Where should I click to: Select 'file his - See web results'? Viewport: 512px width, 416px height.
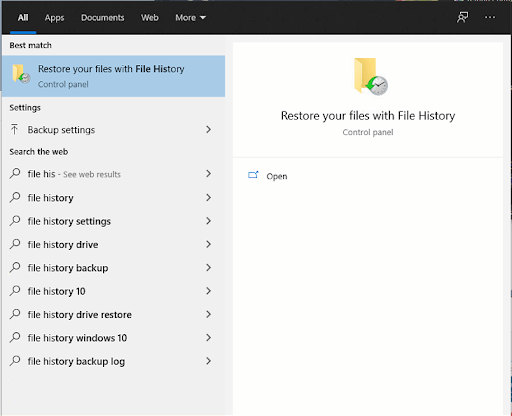[113, 174]
